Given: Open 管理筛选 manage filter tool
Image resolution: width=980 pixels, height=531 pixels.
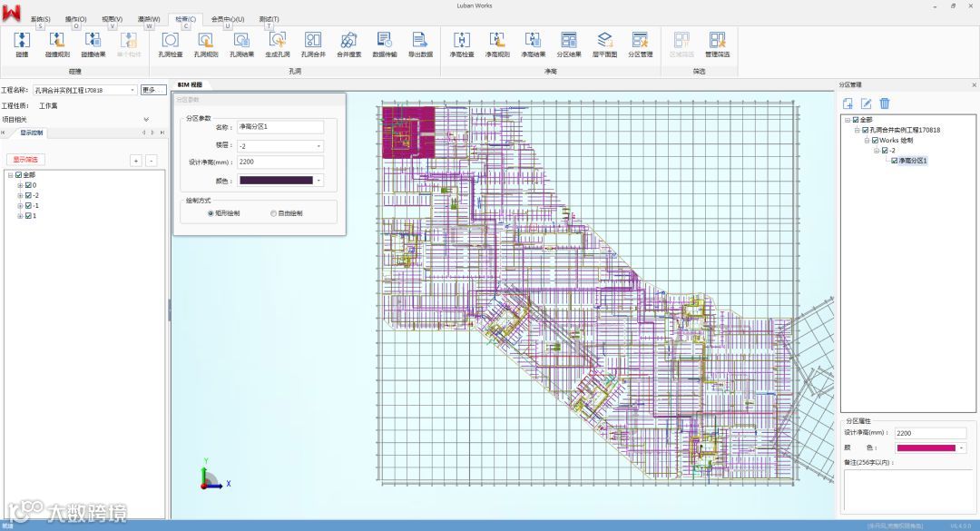Looking at the screenshot, I should [717, 44].
